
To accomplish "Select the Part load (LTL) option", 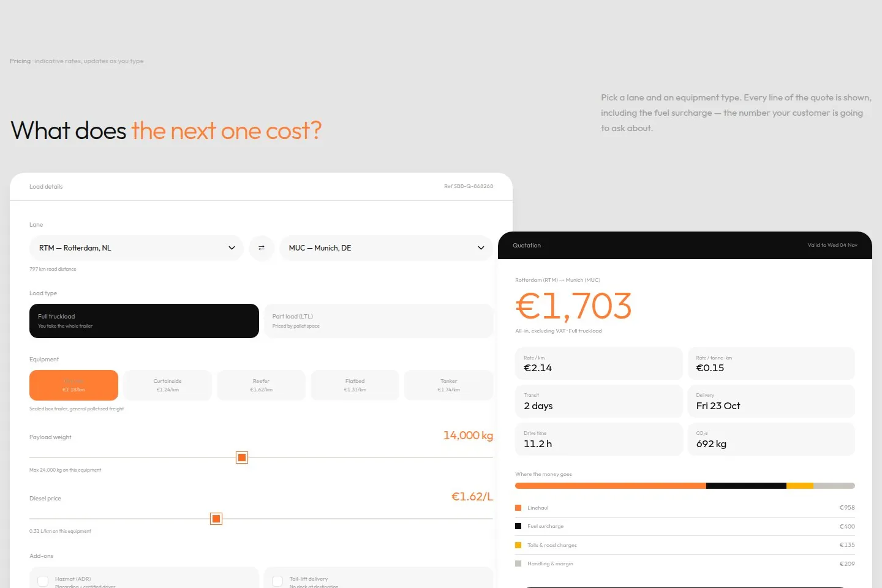I will (379, 321).
